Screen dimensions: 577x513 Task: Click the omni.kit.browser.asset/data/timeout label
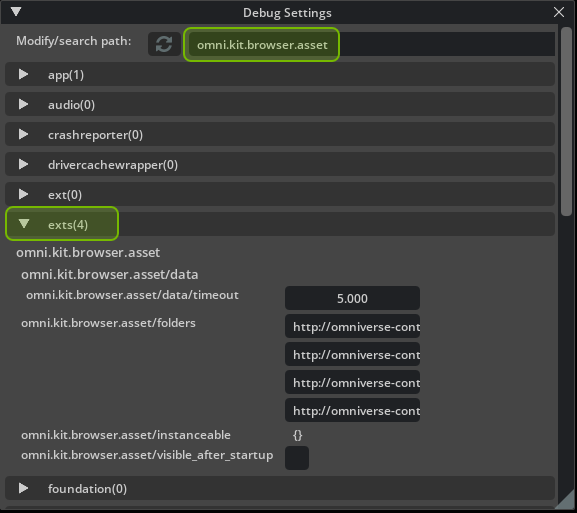(132, 295)
